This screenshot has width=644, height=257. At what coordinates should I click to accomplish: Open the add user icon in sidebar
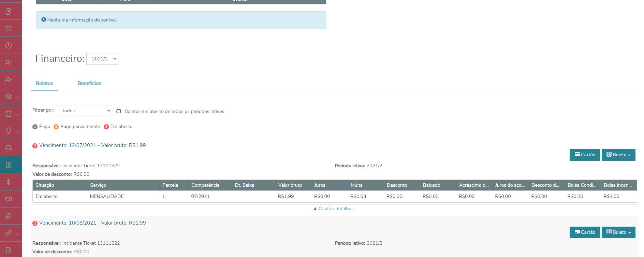coord(9,80)
